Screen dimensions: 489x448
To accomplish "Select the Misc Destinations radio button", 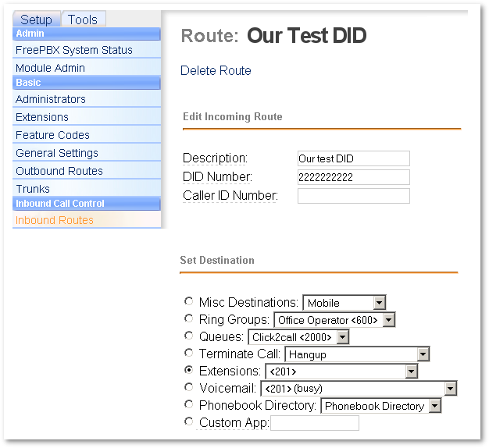I will click(x=188, y=301).
